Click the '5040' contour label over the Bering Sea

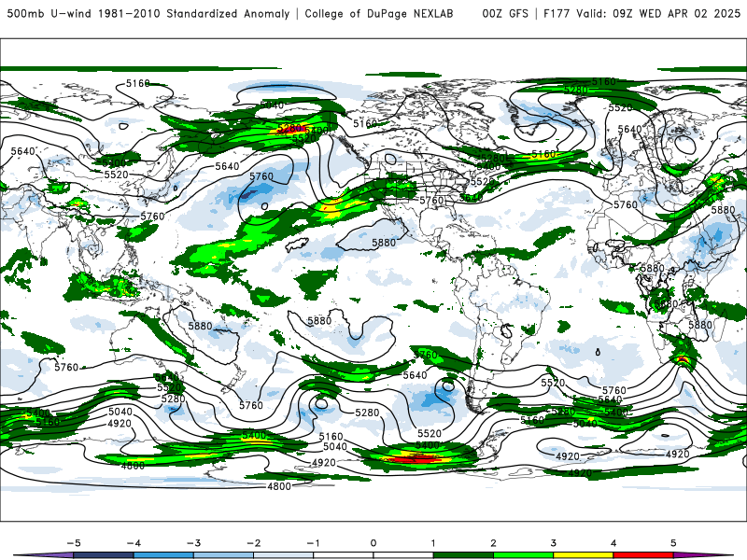tap(272, 105)
